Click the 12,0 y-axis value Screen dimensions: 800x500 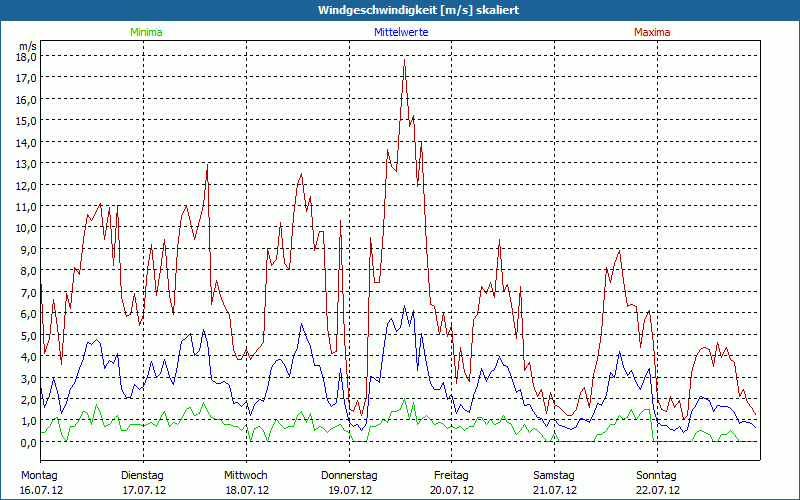click(x=28, y=185)
